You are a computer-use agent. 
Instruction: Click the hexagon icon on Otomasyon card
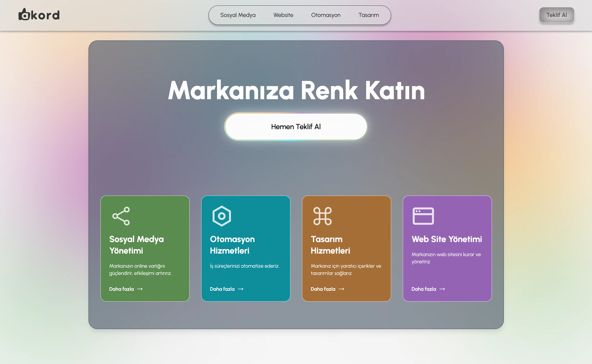pyautogui.click(x=222, y=216)
